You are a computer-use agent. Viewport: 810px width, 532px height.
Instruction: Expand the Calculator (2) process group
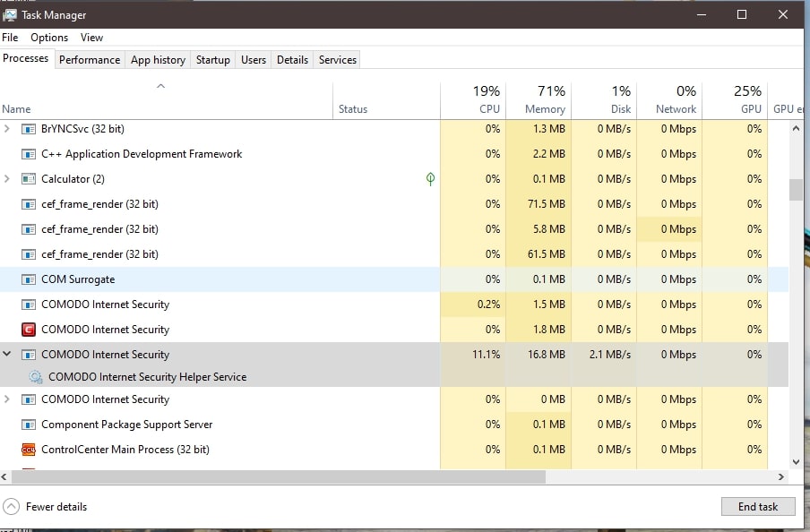pyautogui.click(x=6, y=179)
